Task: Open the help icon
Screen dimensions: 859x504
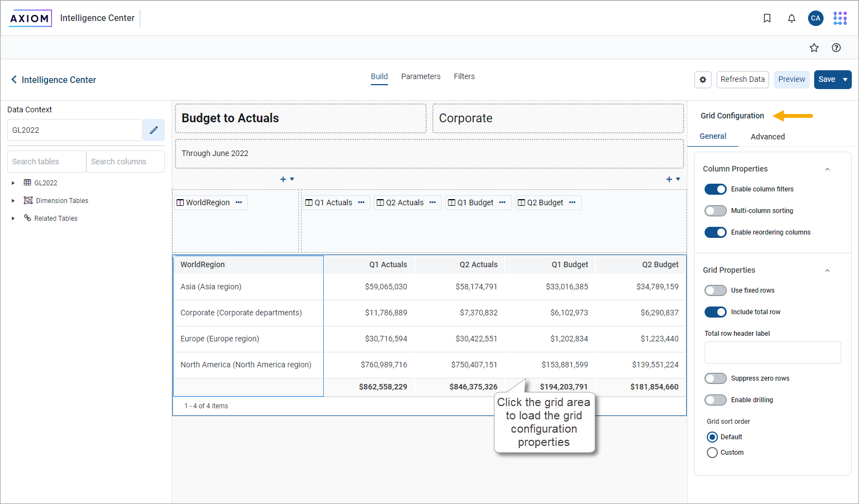Action: pyautogui.click(x=836, y=48)
